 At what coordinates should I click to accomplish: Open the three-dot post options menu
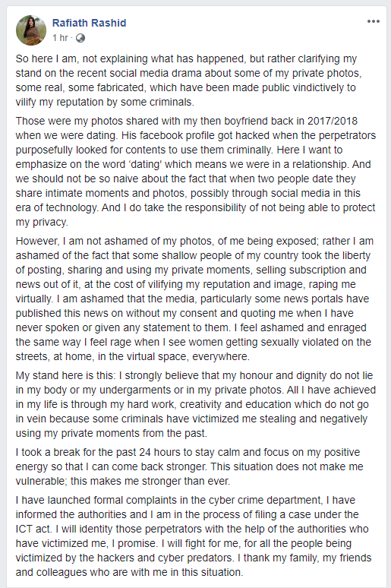click(x=373, y=21)
